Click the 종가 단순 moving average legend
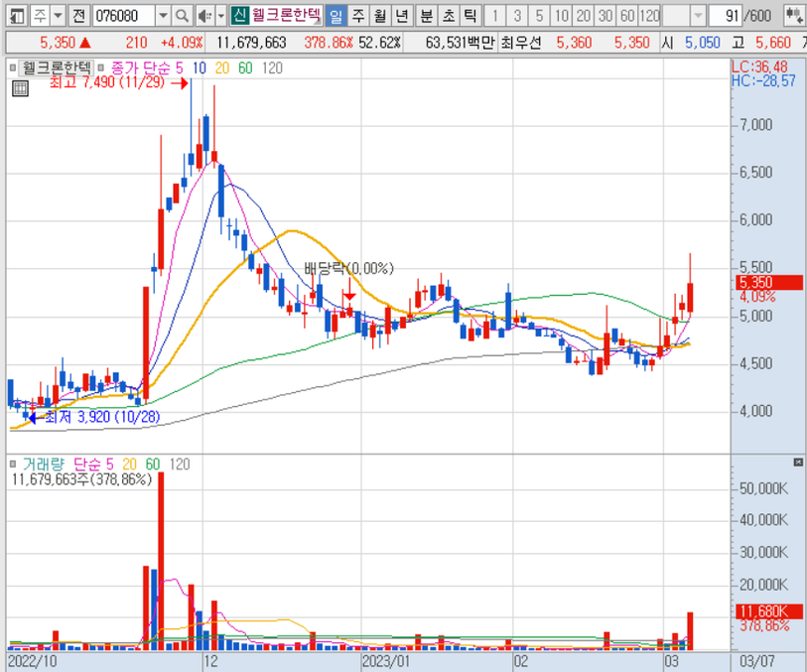Screen dimensions: 807x672 (x=141, y=67)
